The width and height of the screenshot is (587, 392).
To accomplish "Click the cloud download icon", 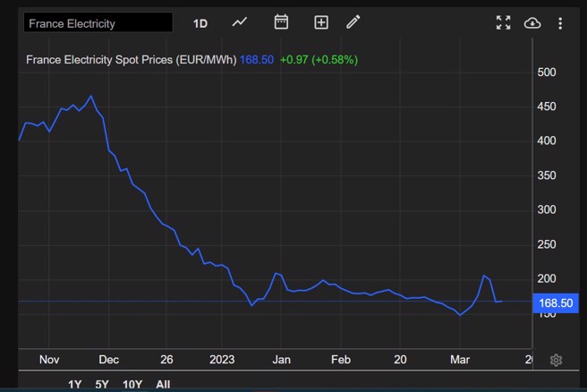I will [532, 23].
